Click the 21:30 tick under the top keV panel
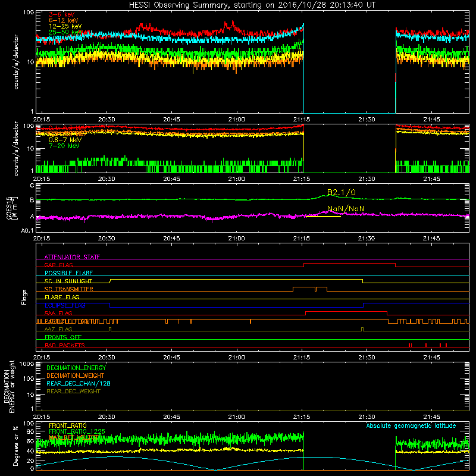476x476 pixels. click(367, 120)
